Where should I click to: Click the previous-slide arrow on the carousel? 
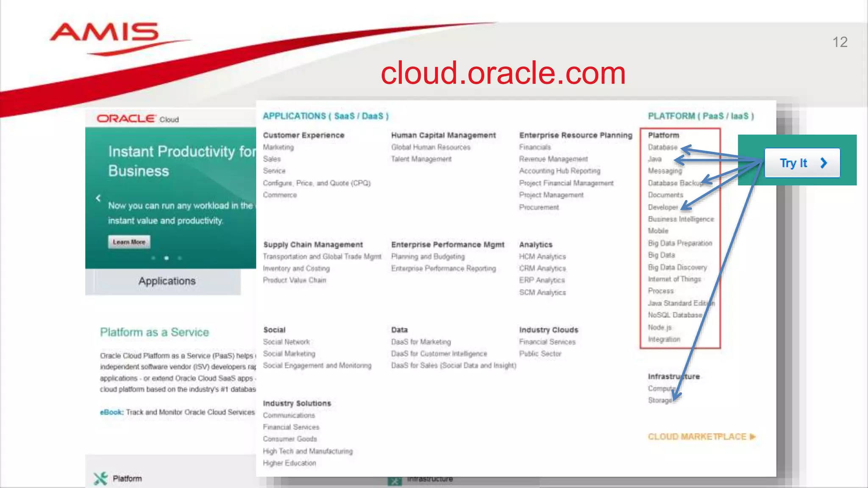[x=98, y=198]
